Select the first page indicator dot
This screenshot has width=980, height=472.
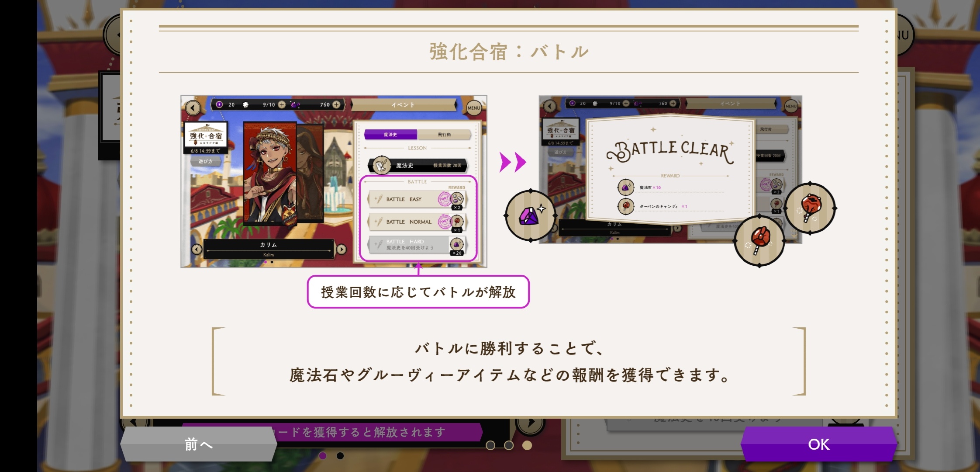(490, 445)
